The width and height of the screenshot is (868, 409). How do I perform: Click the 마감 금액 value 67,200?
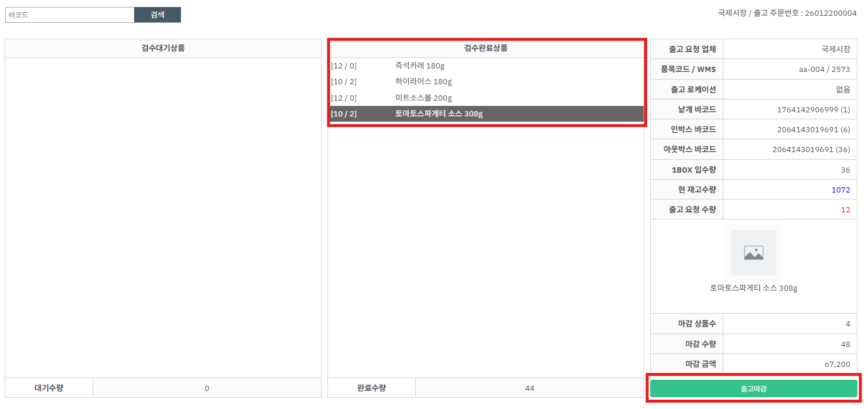click(837, 364)
